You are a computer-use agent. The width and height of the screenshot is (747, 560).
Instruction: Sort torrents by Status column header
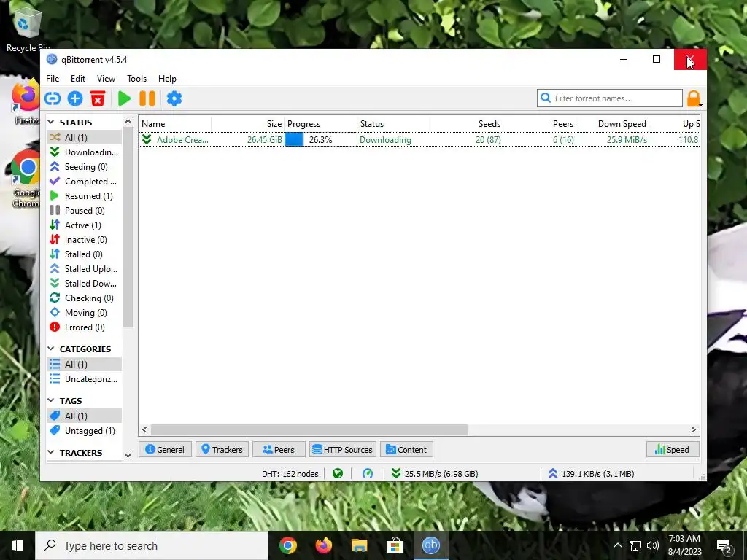click(393, 124)
